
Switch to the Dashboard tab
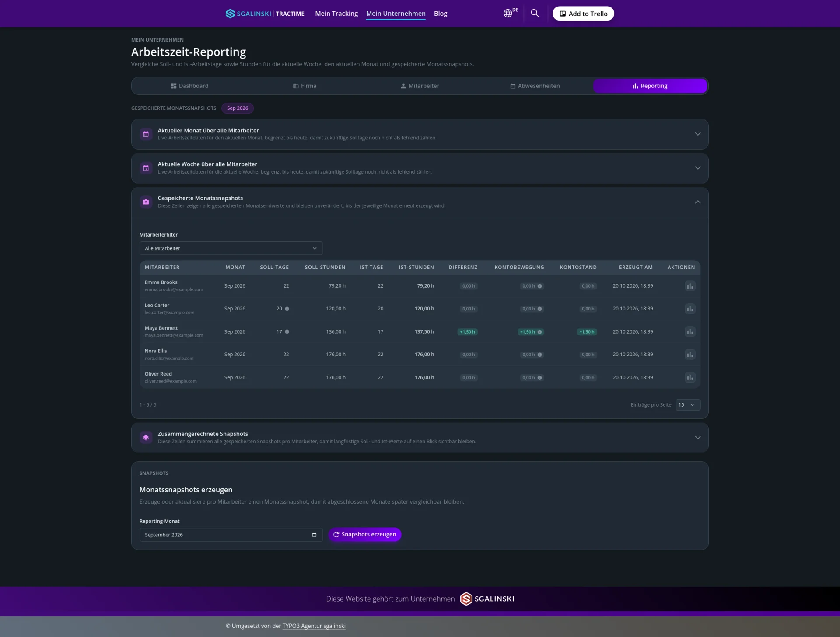point(189,86)
